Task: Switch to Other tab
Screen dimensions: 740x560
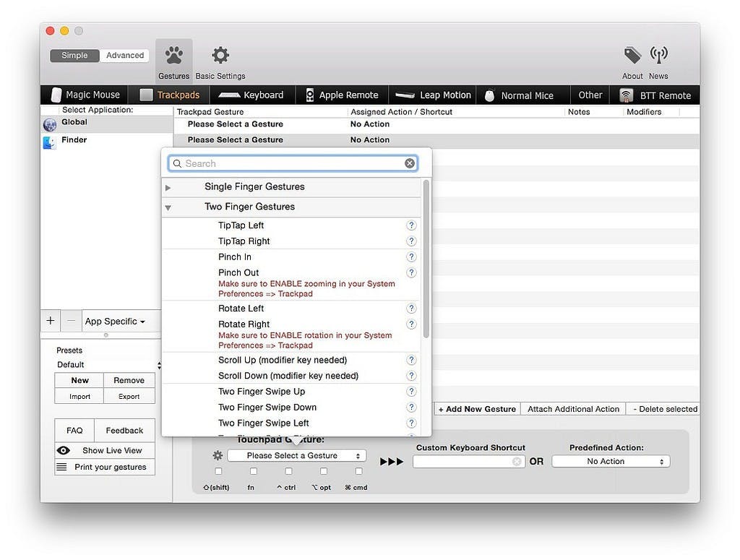Action: (590, 95)
